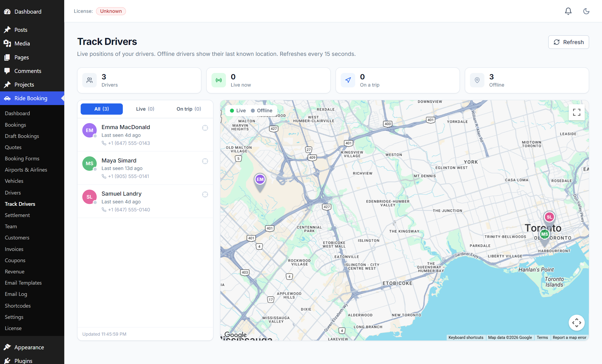Click the On a trip navigation arrow icon
Image resolution: width=602 pixels, height=364 pixels.
(348, 80)
